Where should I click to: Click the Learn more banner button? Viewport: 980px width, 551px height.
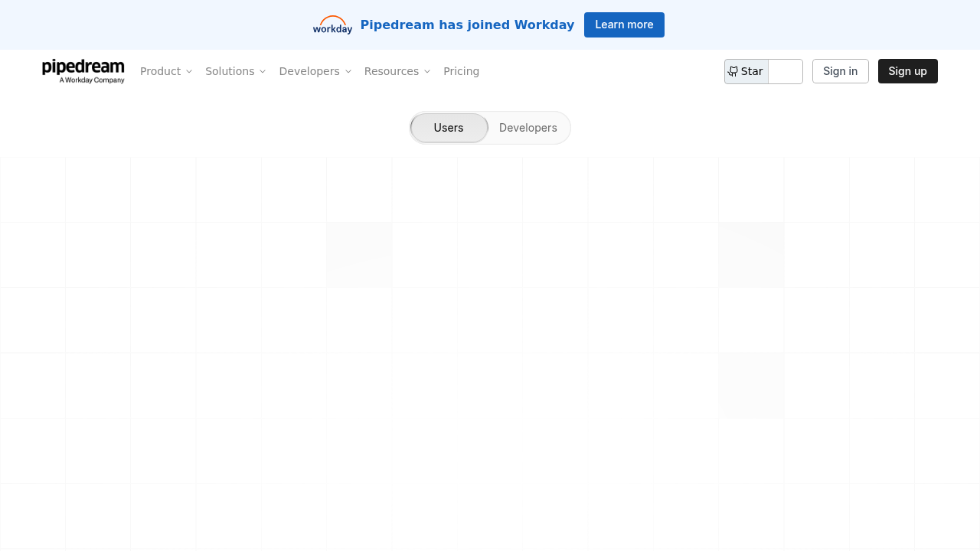pyautogui.click(x=624, y=24)
